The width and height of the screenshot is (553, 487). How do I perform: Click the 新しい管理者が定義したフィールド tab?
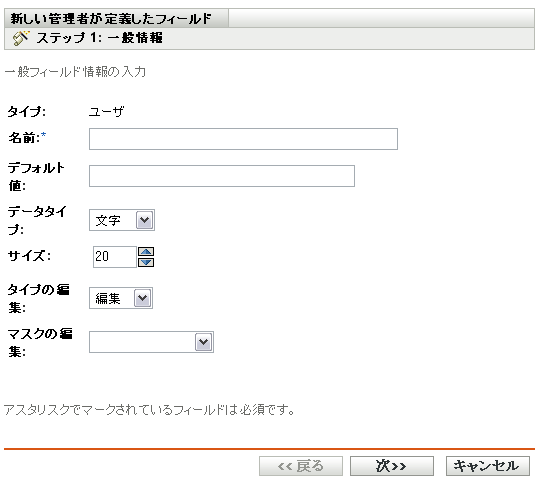(x=116, y=18)
